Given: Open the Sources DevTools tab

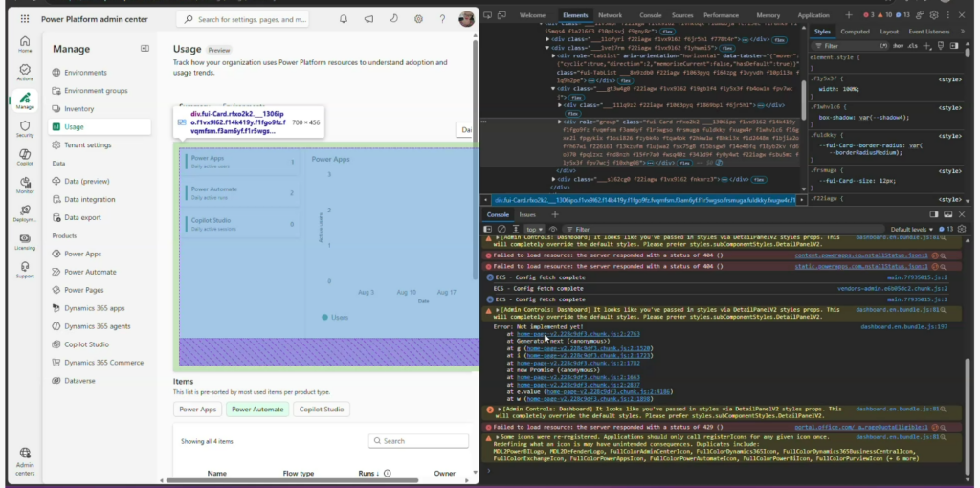Looking at the screenshot, I should [681, 15].
